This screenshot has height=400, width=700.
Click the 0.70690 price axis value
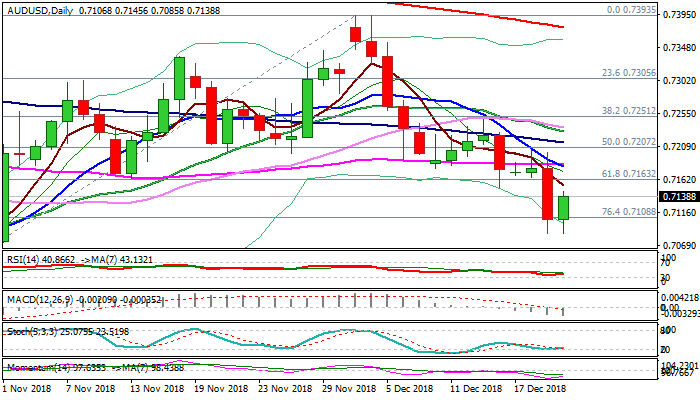pos(680,246)
